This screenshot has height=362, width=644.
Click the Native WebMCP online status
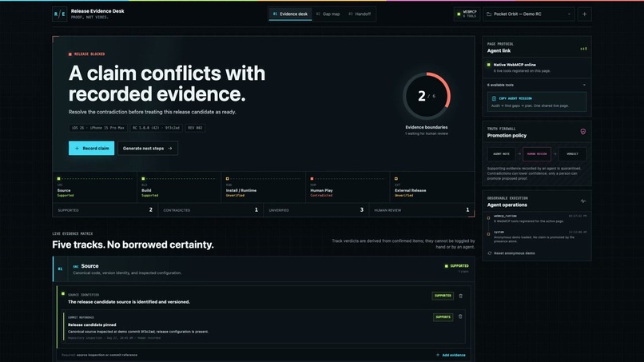(x=537, y=67)
